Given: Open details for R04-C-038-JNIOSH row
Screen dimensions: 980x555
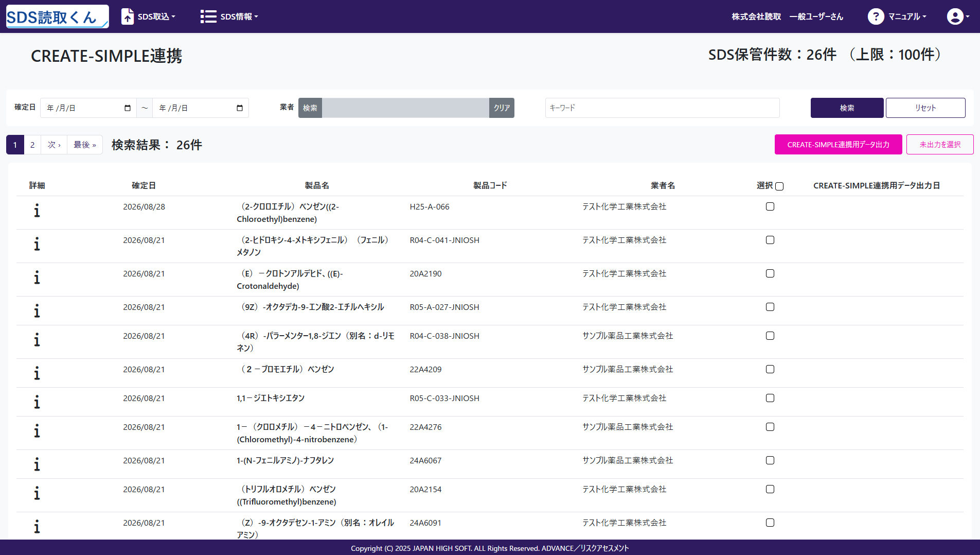Looking at the screenshot, I should (37, 340).
